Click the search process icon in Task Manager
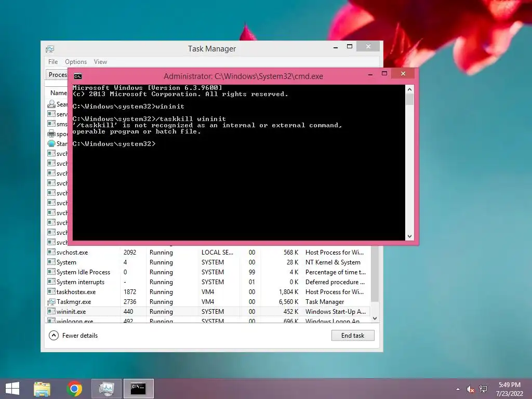The image size is (532, 399). pyautogui.click(x=51, y=104)
